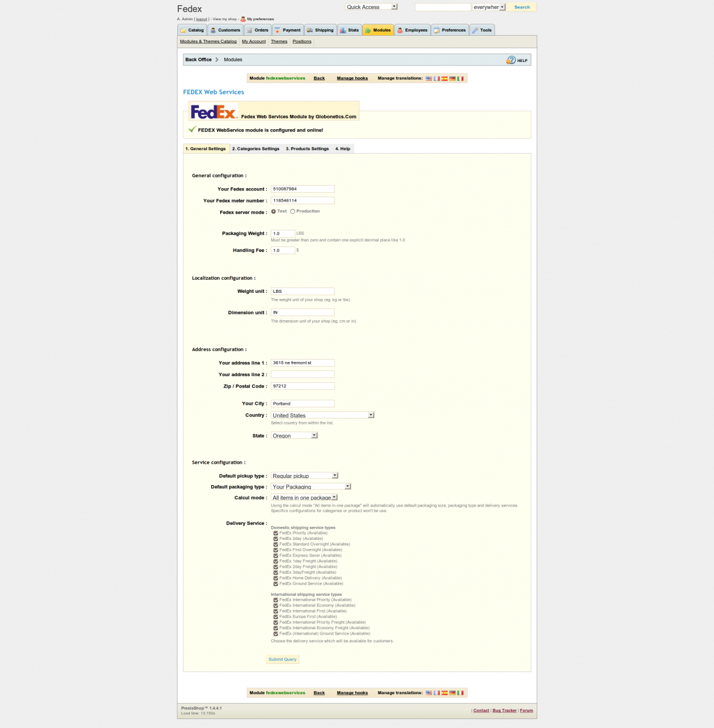Screen dimensions: 714x728
Task: Open the HELP question mark icon
Action: click(x=511, y=60)
